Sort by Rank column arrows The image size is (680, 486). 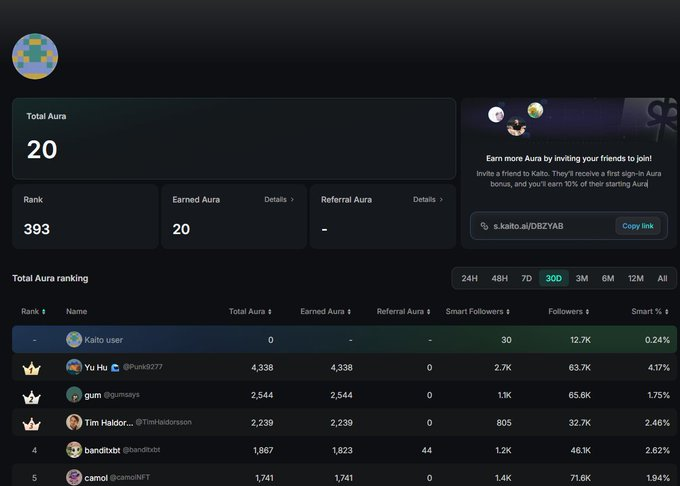coord(43,312)
